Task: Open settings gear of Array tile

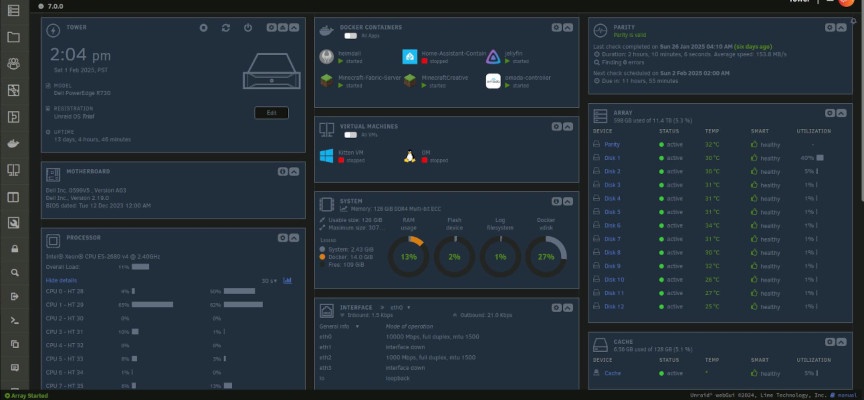Action: point(830,113)
